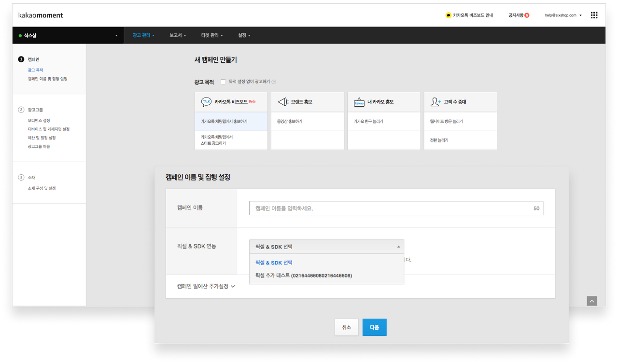Click the help question mark next to checkbox
Image resolution: width=618 pixels, height=364 pixels.
click(x=274, y=82)
